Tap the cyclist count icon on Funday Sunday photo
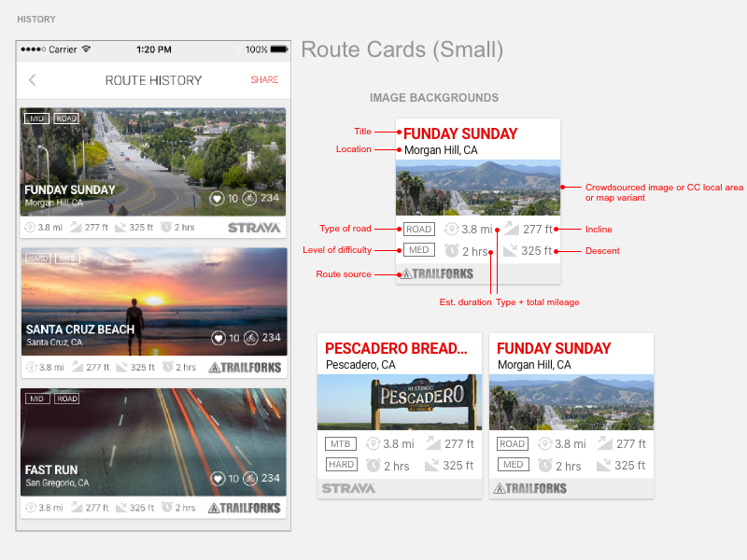 pos(249,198)
